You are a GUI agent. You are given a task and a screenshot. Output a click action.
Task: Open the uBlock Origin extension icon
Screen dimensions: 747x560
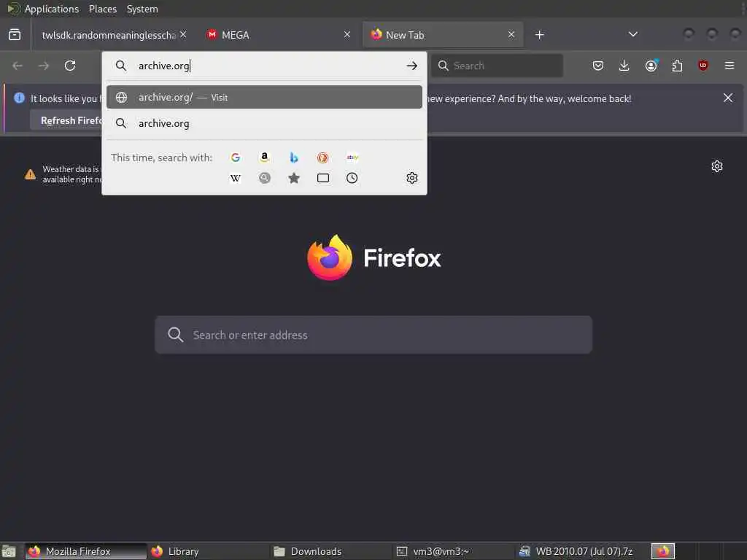click(x=703, y=66)
